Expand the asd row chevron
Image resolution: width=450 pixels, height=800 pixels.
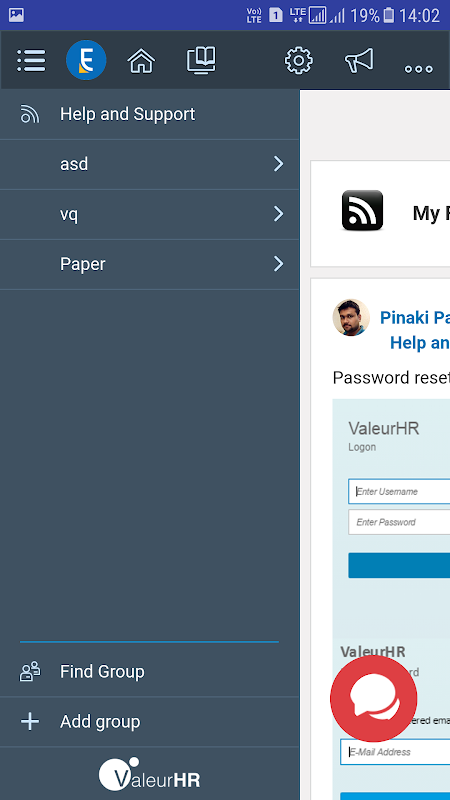coord(278,164)
